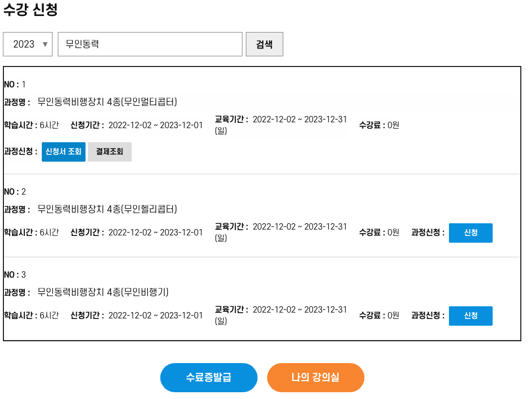Open the 2023 year dropdown
The height and width of the screenshot is (399, 532).
[28, 44]
